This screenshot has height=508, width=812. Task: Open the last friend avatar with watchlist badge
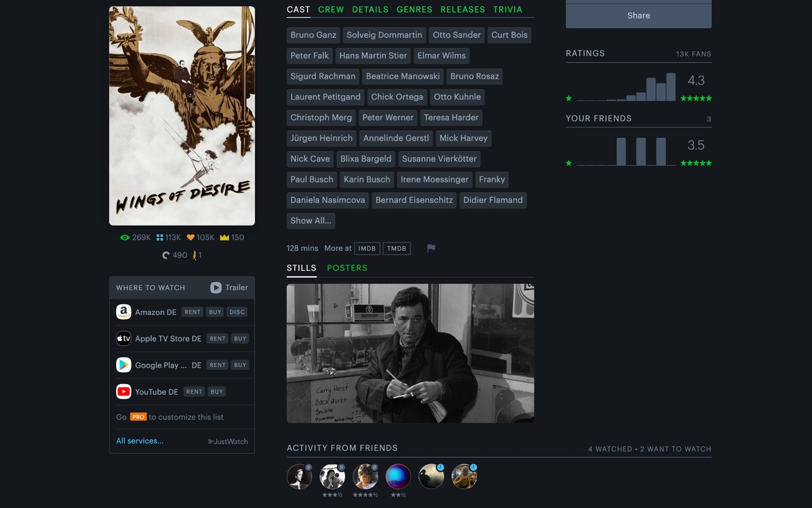pos(464,476)
